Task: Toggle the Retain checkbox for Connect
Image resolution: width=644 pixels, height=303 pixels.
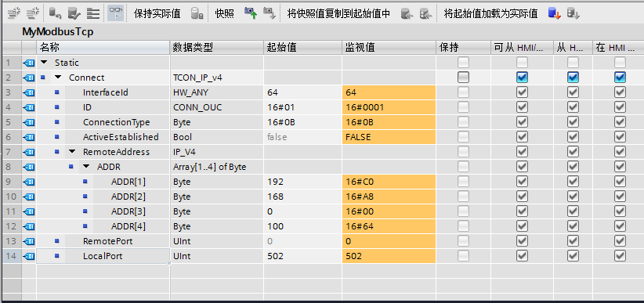Action: click(463, 78)
